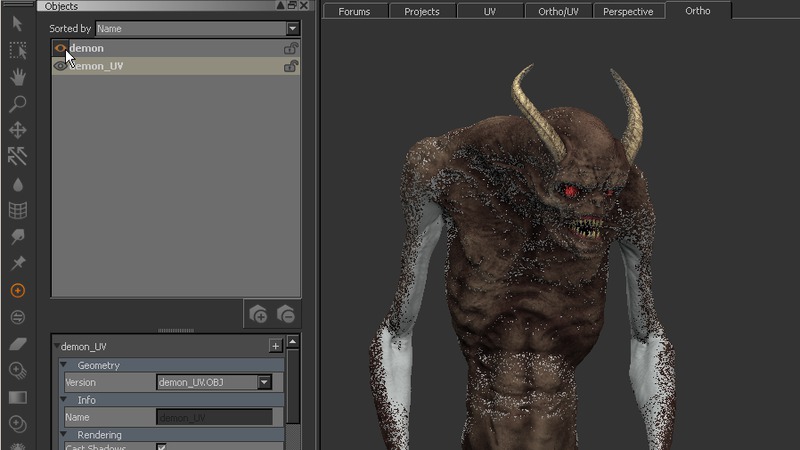Switch to the Perspective tab

tap(628, 12)
